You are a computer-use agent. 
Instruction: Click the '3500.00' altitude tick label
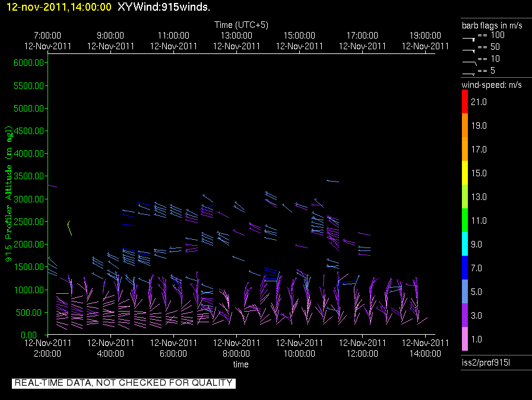pyautogui.click(x=29, y=176)
